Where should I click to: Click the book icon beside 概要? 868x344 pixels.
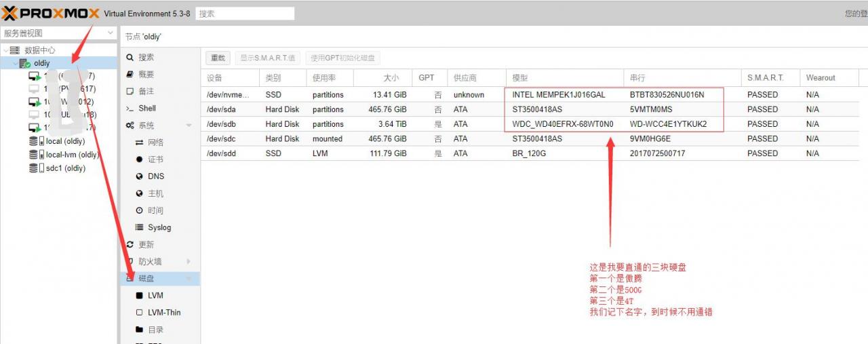click(130, 75)
